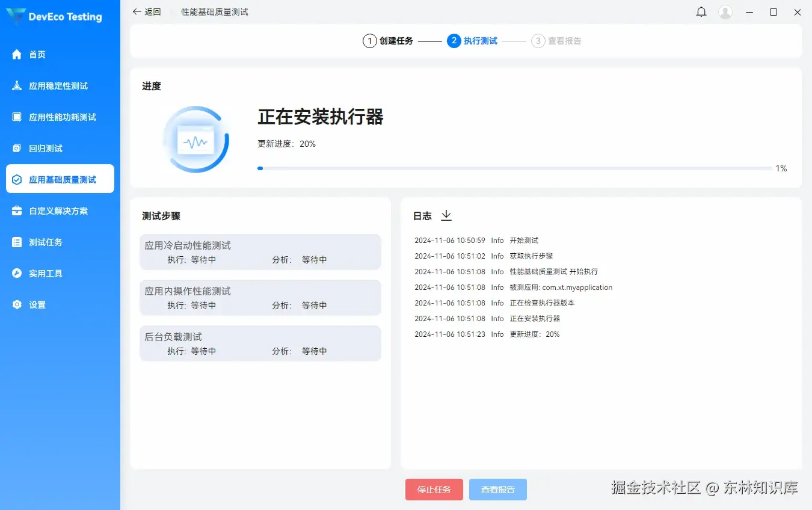Close the DevEco Testing window

[798, 12]
